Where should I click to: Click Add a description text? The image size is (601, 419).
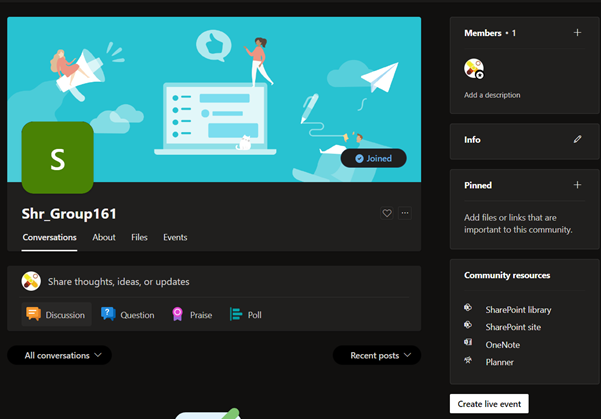pyautogui.click(x=492, y=95)
